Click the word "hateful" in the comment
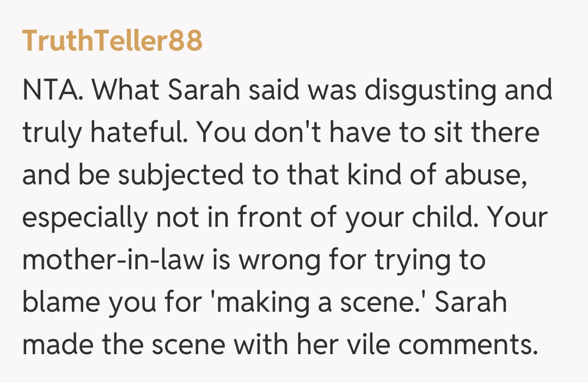The height and width of the screenshot is (383, 588). [x=132, y=133]
